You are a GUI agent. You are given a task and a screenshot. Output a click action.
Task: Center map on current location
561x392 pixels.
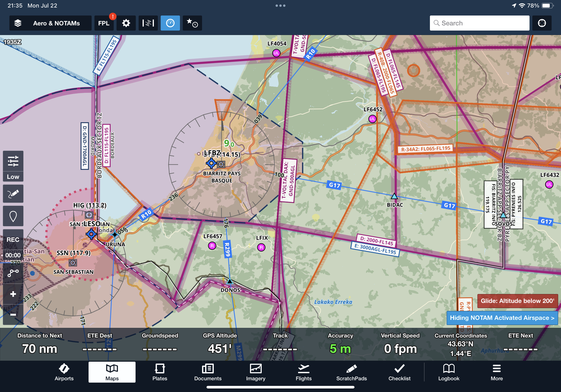pyautogui.click(x=542, y=23)
